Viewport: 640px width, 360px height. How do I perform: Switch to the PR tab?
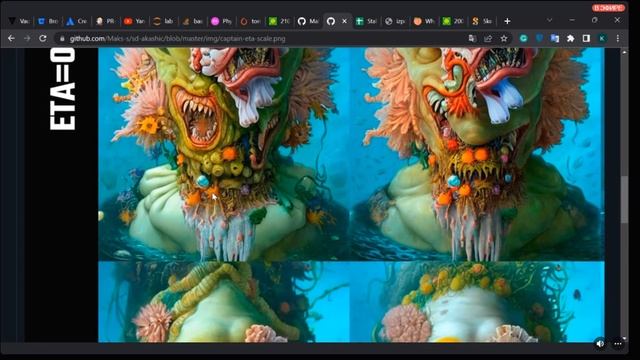pyautogui.click(x=105, y=21)
